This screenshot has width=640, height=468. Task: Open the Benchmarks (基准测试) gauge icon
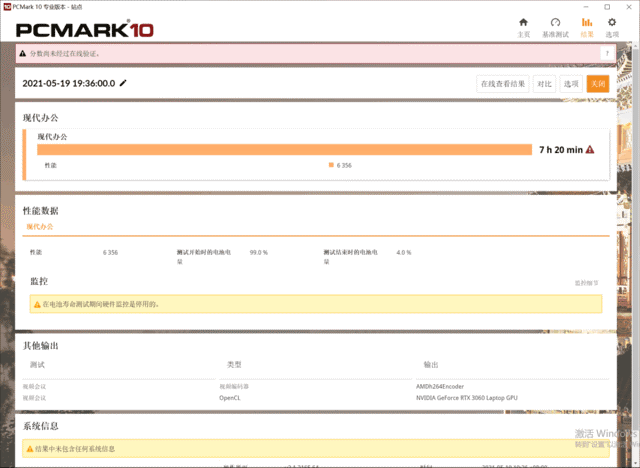555,22
